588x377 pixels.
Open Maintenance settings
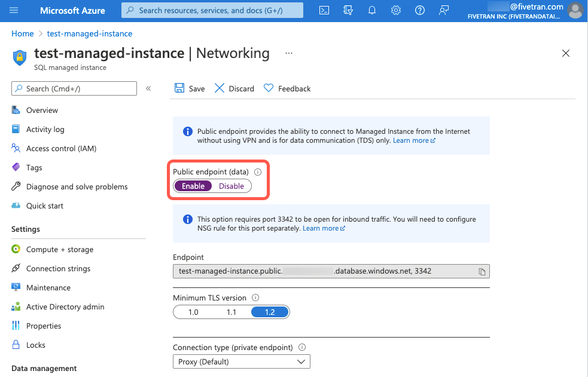click(x=48, y=288)
